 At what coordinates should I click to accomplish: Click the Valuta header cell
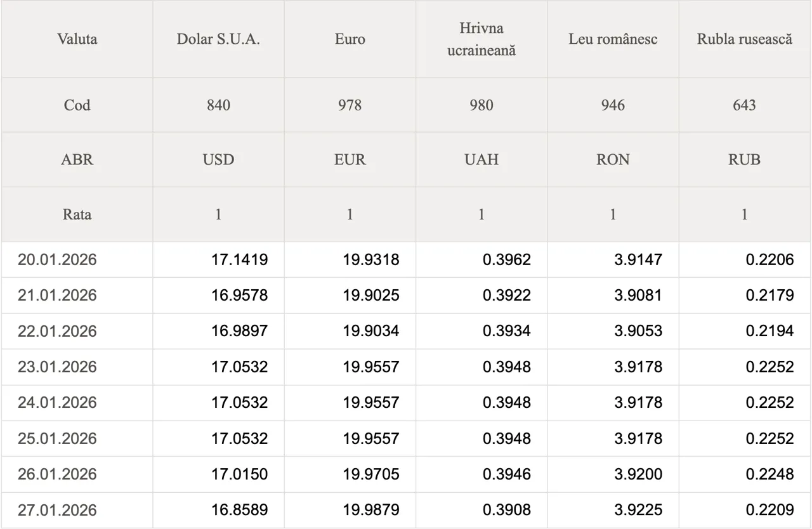point(77,39)
